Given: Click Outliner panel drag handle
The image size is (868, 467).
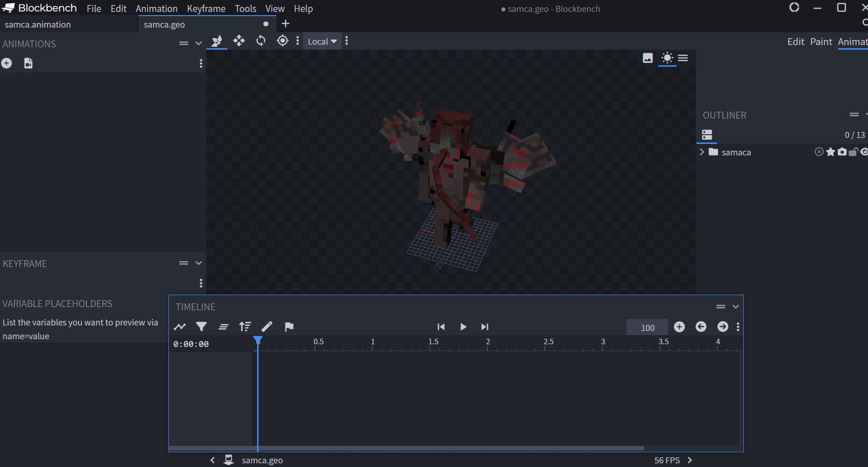Looking at the screenshot, I should (x=854, y=114).
